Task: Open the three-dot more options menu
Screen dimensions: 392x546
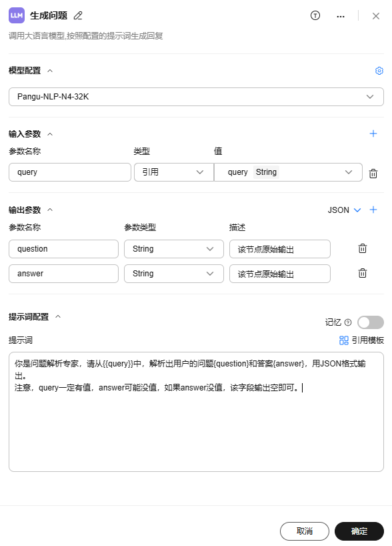Action: coord(341,17)
